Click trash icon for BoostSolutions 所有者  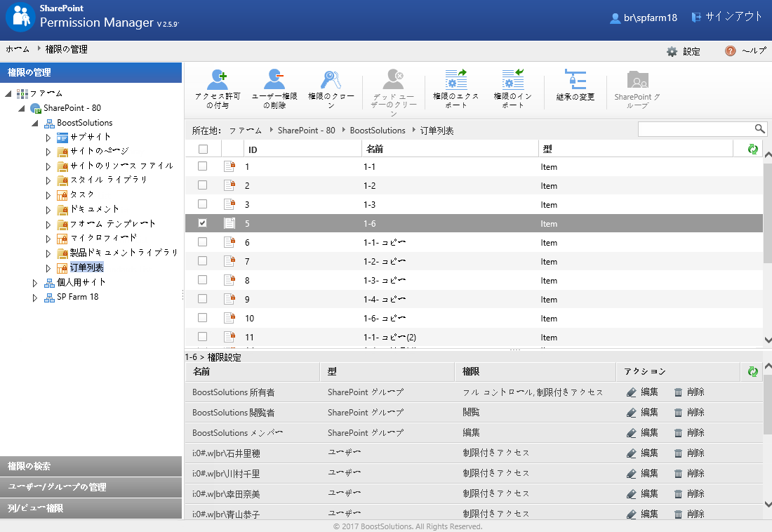pyautogui.click(x=678, y=392)
